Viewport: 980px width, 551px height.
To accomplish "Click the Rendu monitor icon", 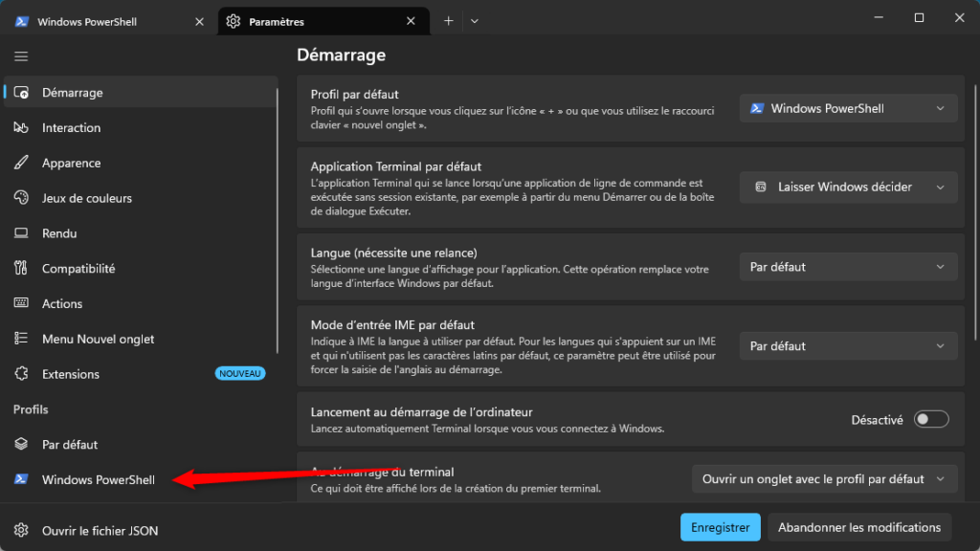I will click(x=21, y=233).
